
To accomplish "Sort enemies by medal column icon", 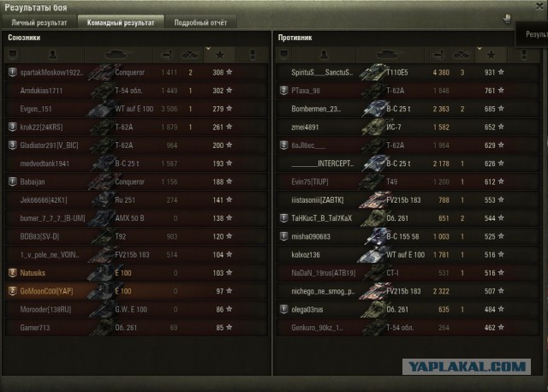I will (524, 55).
